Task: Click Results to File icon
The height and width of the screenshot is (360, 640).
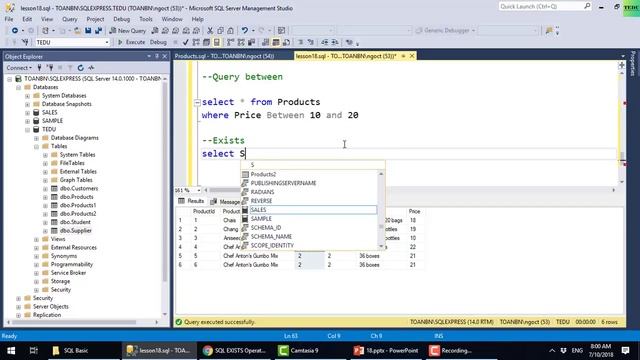Action: tap(287, 42)
